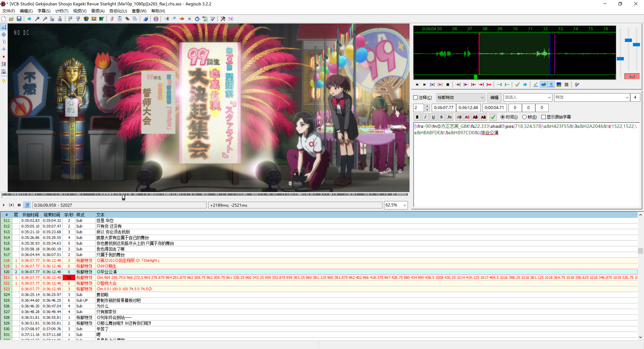Set primary color with first AB button
644x349 pixels.
point(459,117)
